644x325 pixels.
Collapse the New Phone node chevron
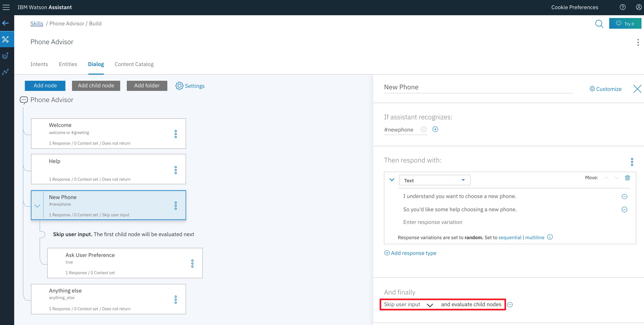tap(37, 206)
